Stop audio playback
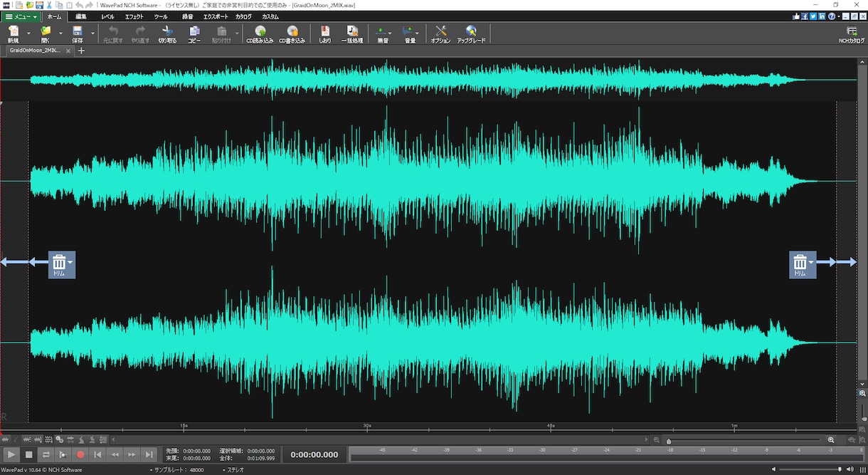 coord(29,454)
